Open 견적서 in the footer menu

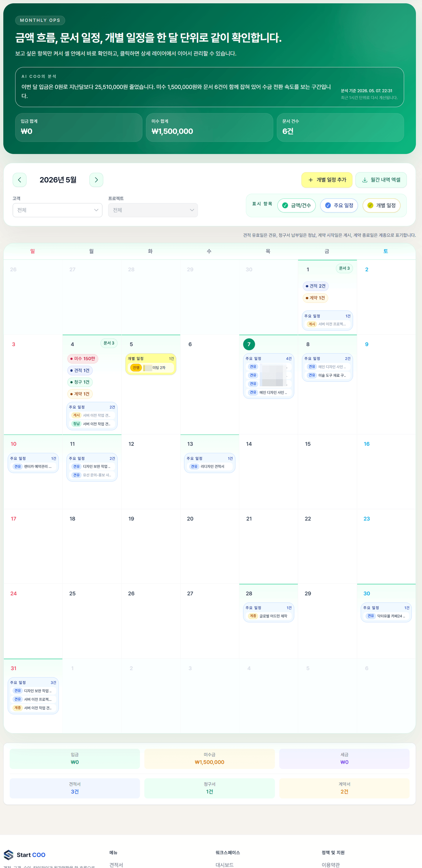point(116,865)
